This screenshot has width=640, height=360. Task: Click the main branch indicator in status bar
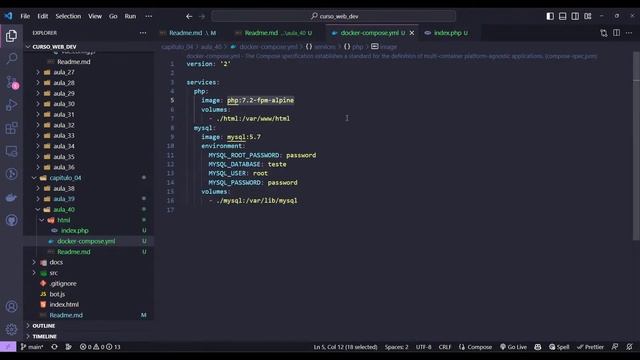[x=32, y=347]
